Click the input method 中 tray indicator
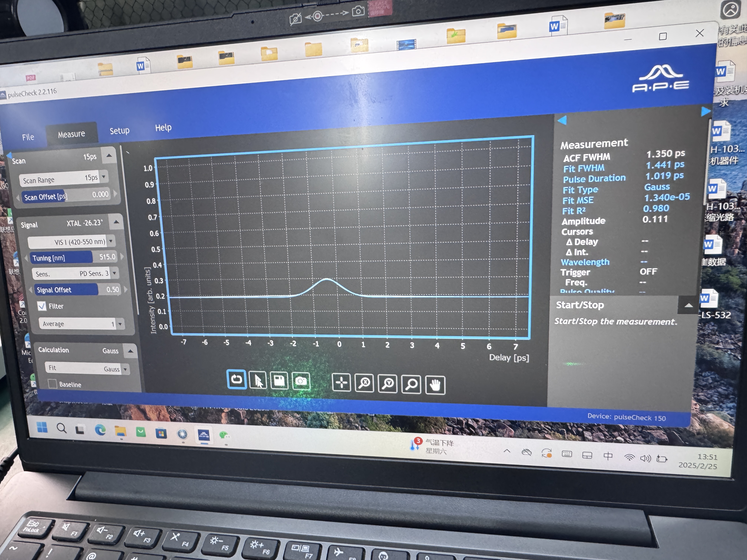747x560 pixels. tap(608, 456)
